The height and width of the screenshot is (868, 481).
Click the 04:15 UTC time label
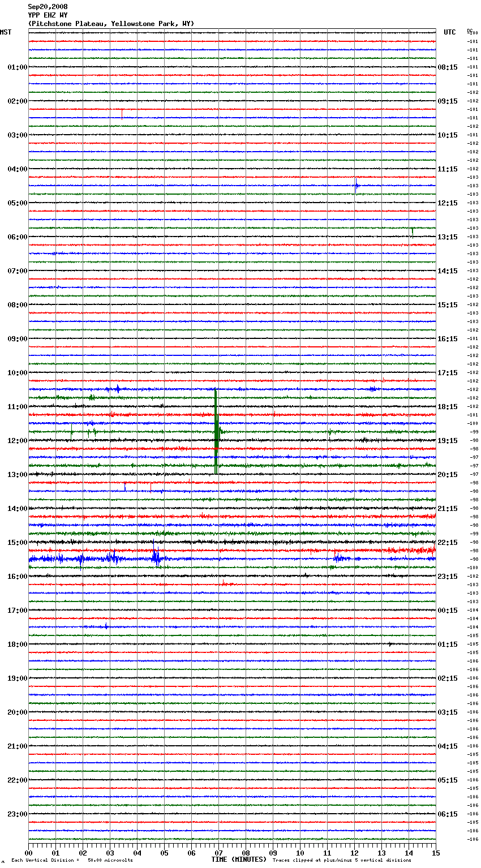(448, 746)
